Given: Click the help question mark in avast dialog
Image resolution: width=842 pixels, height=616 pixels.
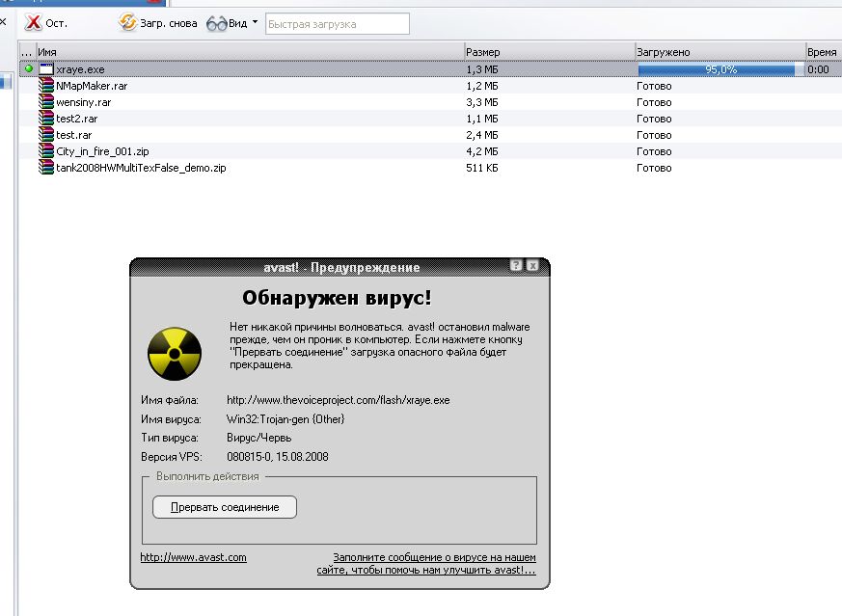Looking at the screenshot, I should tap(516, 266).
